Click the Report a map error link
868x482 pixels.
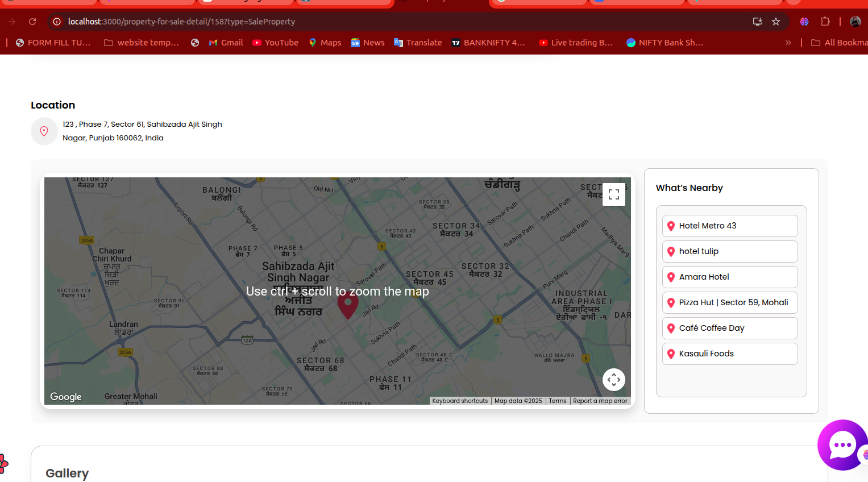coord(600,401)
